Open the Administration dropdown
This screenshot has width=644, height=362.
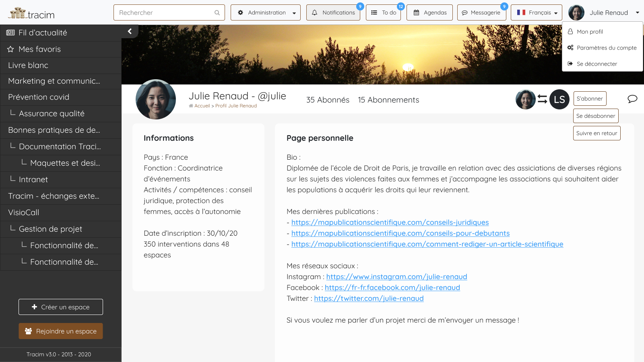(266, 12)
